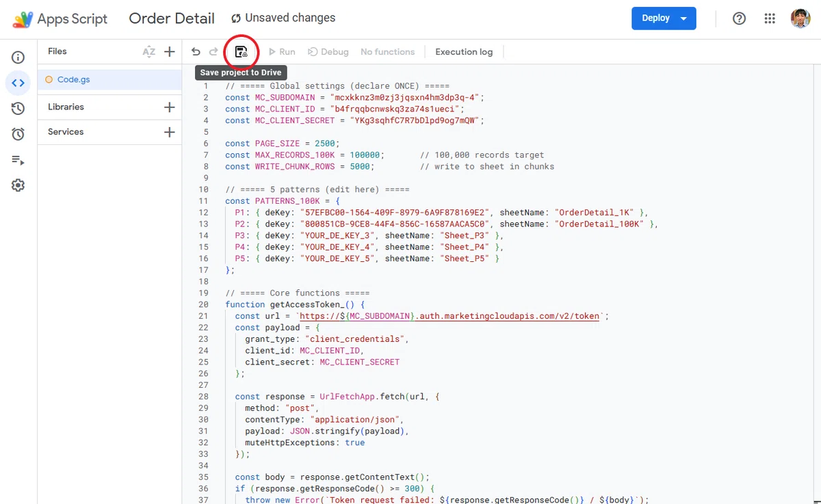
Task: Open the Help menu icon
Action: pos(739,18)
